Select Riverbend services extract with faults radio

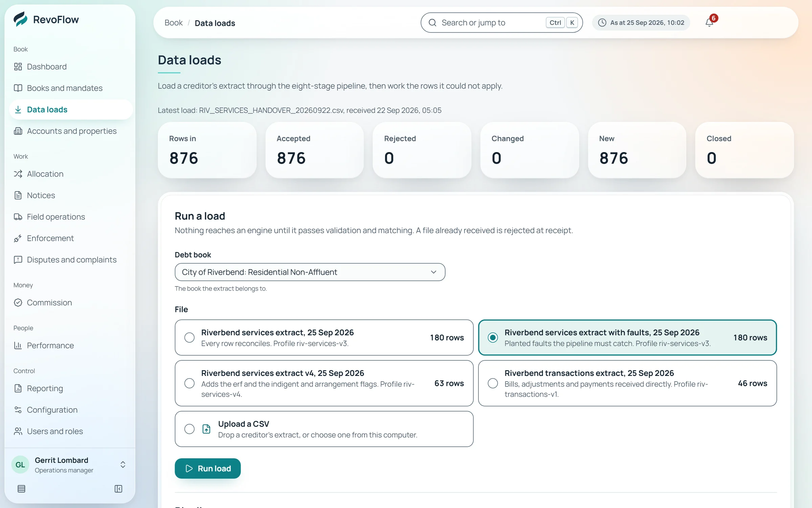click(x=493, y=338)
